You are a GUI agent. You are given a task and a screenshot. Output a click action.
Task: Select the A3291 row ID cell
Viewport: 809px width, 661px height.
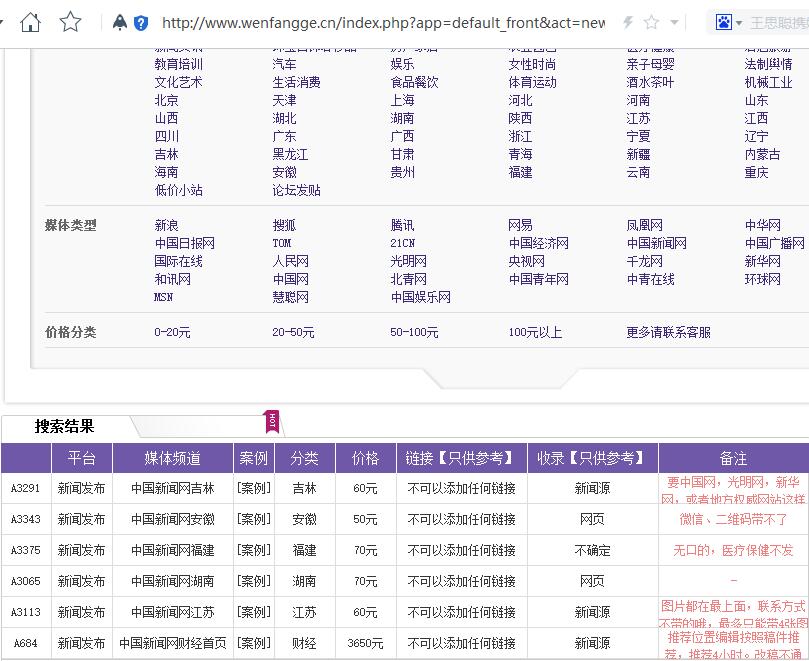coord(26,488)
